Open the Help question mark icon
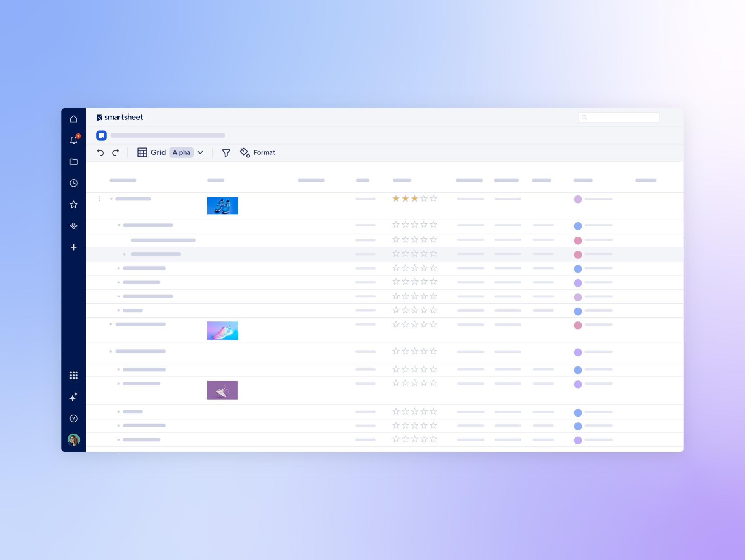The image size is (745, 560). (x=73, y=418)
